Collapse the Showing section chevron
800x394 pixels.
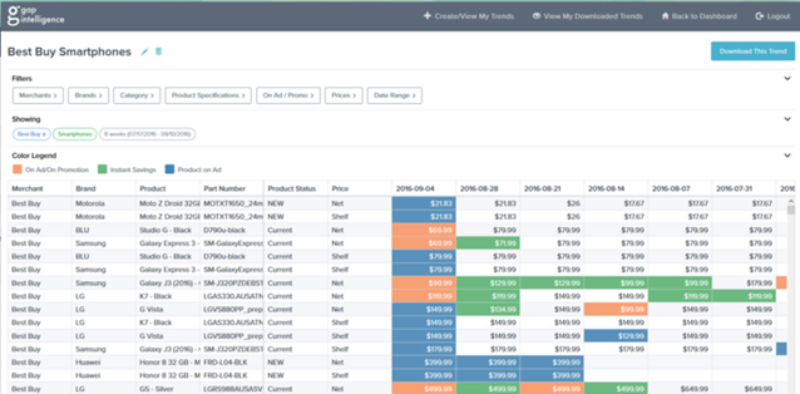pos(787,119)
